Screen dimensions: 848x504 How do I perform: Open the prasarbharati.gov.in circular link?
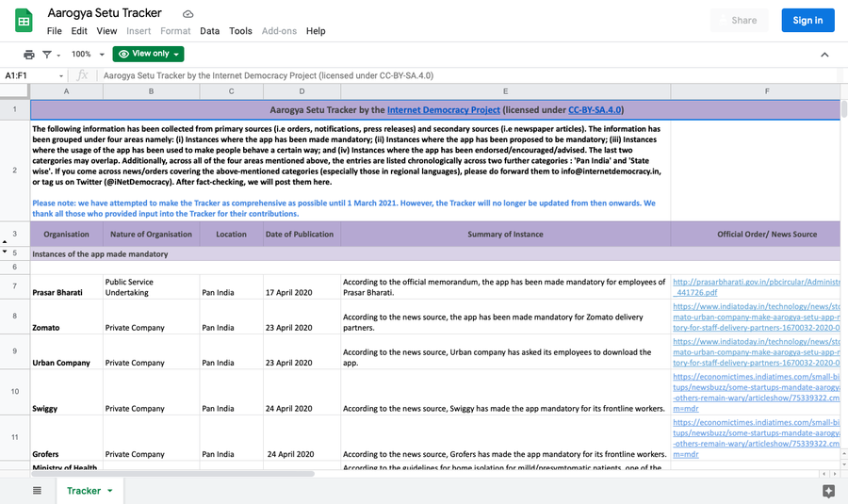coord(756,287)
